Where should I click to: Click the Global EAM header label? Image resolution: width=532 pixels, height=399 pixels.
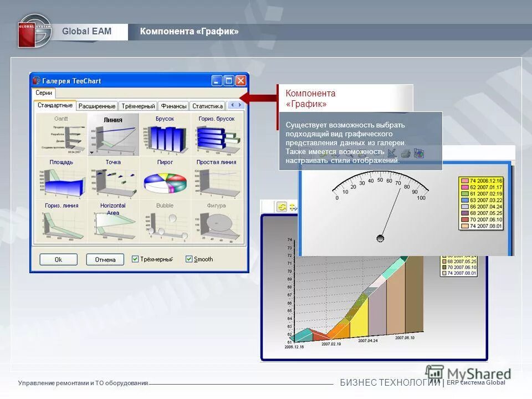86,31
